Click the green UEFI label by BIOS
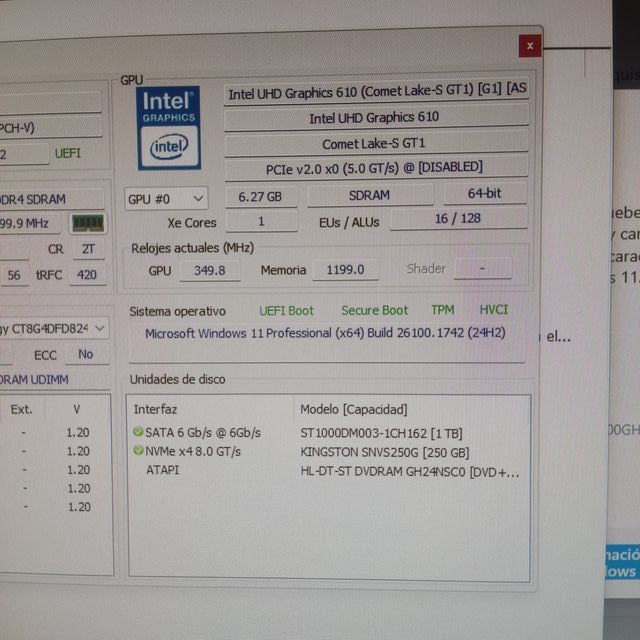This screenshot has height=640, width=640. pos(68,153)
